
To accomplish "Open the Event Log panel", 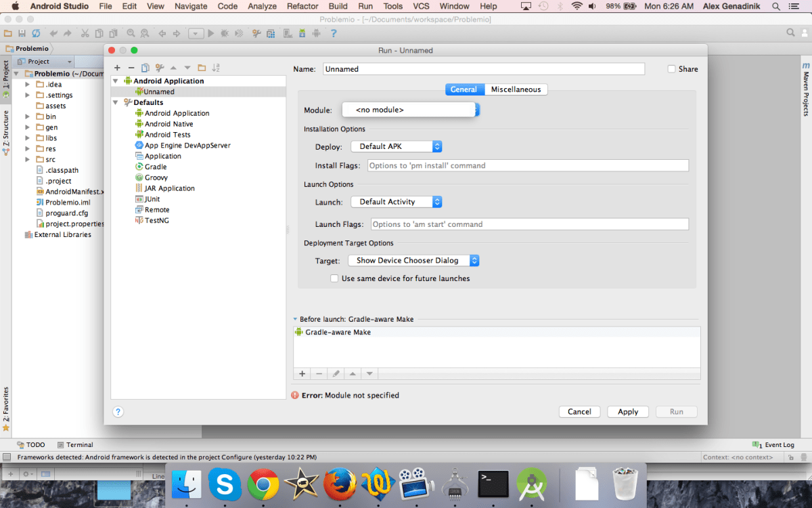I will (774, 445).
